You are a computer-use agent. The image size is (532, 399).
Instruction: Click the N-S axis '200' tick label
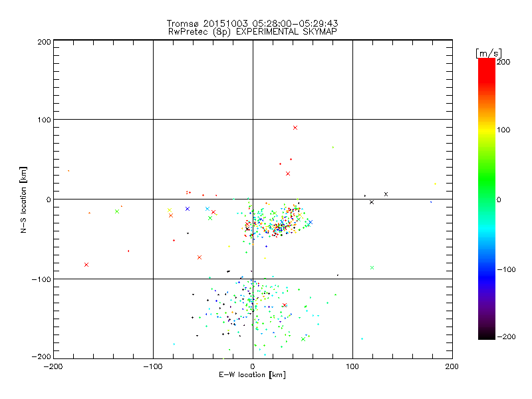tap(44, 42)
